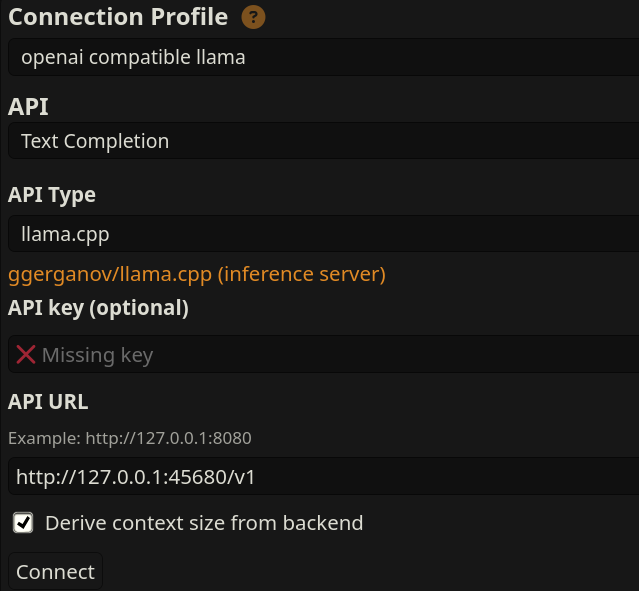
Task: Click the 'Missing key' placeholder text
Action: pos(98,355)
